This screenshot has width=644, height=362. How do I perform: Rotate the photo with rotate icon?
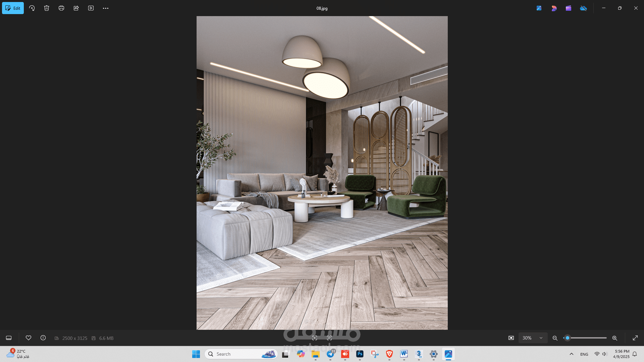(32, 8)
